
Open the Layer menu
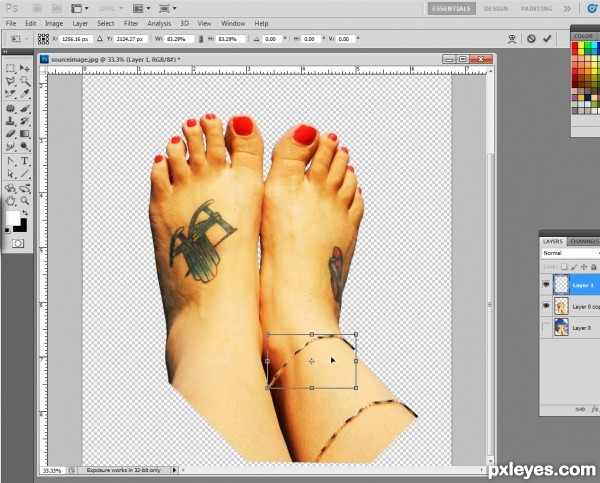pyautogui.click(x=80, y=23)
